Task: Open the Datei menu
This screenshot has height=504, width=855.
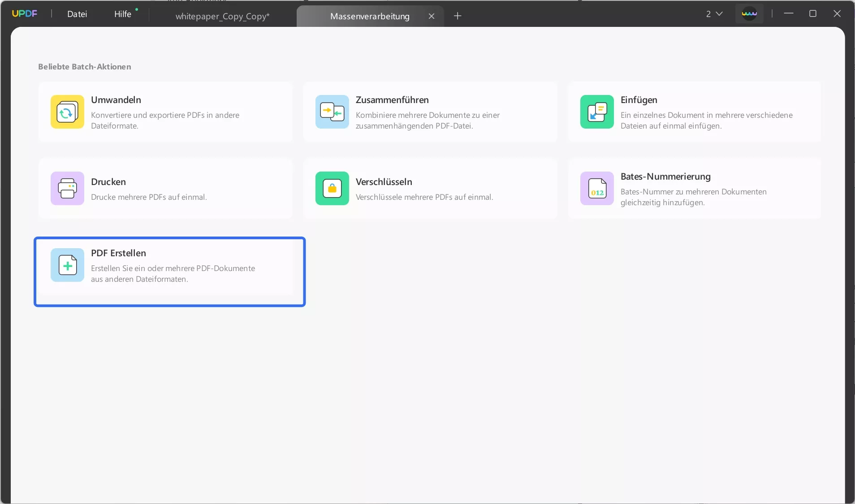Action: 77,14
